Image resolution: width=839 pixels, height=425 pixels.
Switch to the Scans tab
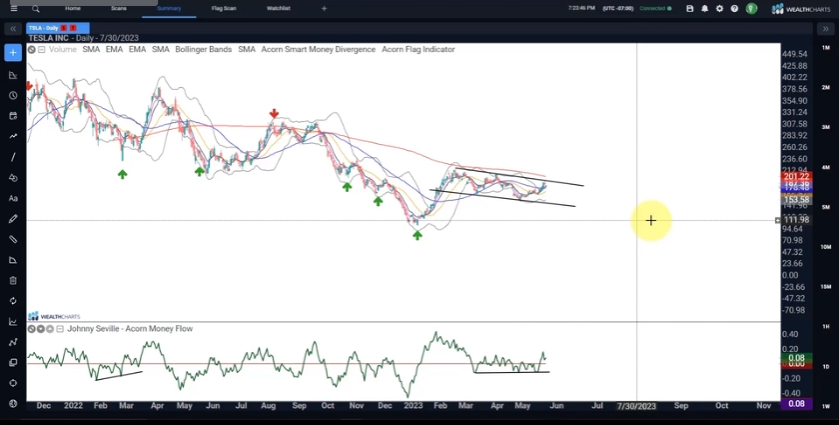[x=119, y=9]
